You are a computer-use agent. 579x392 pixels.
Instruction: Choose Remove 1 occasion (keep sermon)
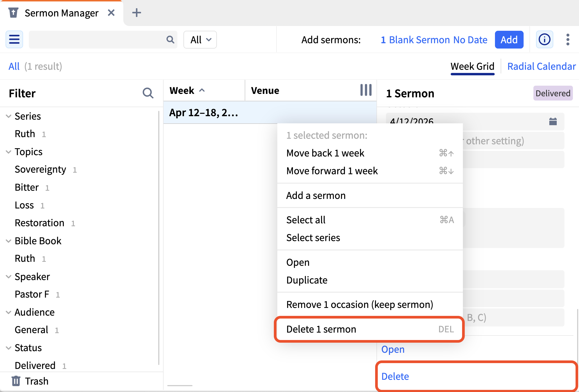coord(370,304)
